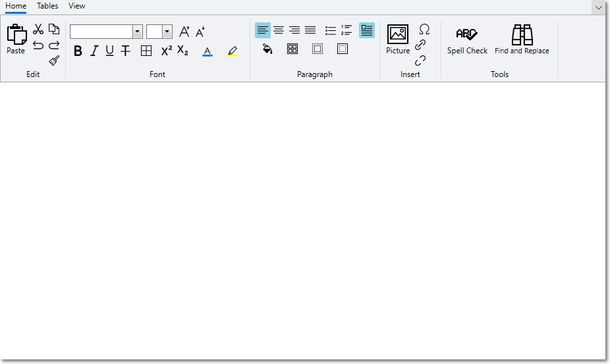
Task: Click inside the font name input field
Action: [x=101, y=32]
